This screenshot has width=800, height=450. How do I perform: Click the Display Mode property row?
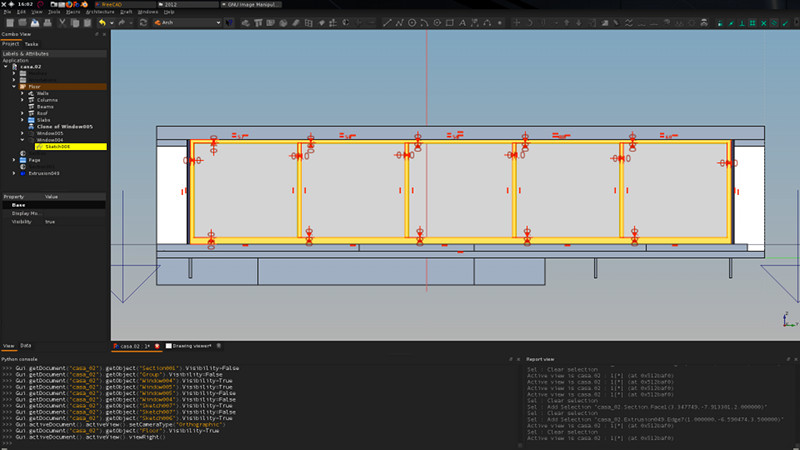pyautogui.click(x=54, y=213)
